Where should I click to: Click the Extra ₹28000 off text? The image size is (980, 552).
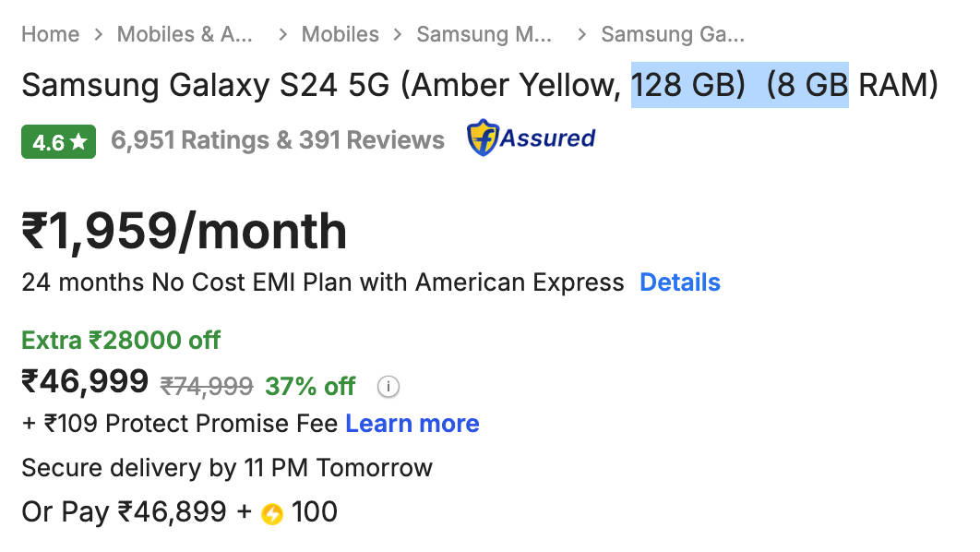(x=121, y=341)
